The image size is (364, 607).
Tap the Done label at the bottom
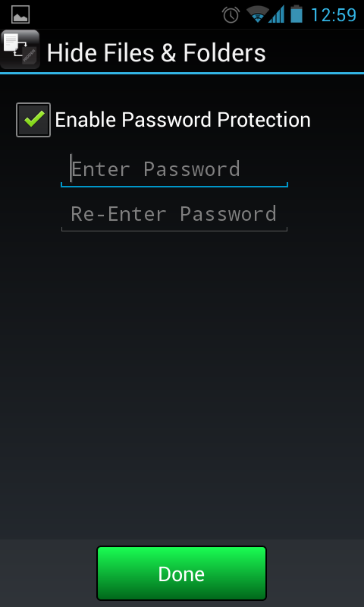181,574
